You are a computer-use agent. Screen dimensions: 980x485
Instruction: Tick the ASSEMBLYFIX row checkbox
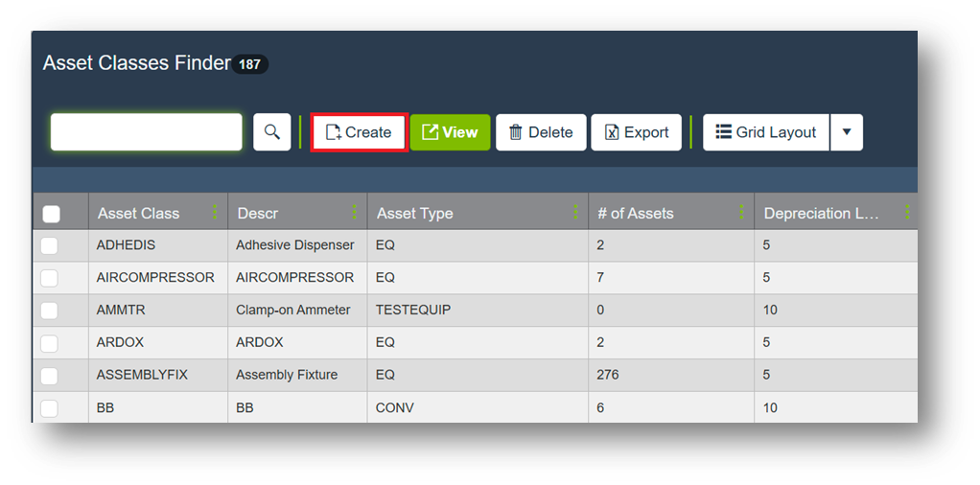50,376
